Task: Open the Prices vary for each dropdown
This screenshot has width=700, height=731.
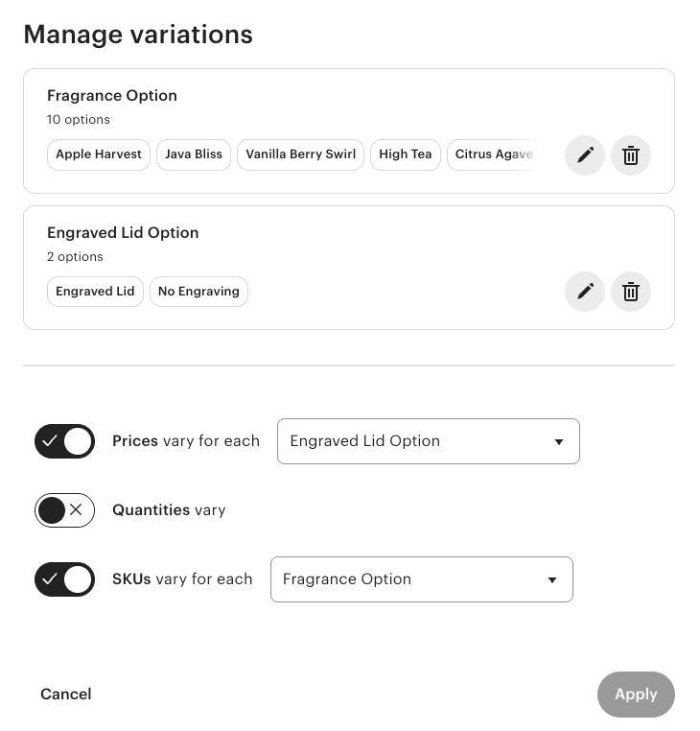Action: (428, 441)
